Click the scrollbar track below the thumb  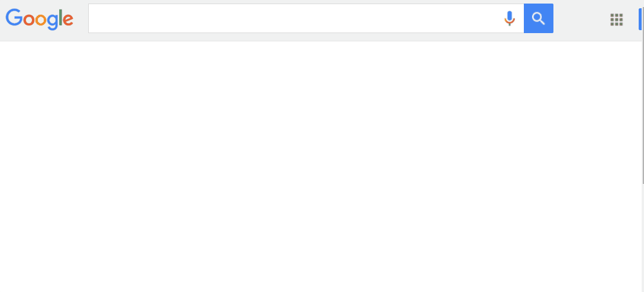click(x=643, y=238)
